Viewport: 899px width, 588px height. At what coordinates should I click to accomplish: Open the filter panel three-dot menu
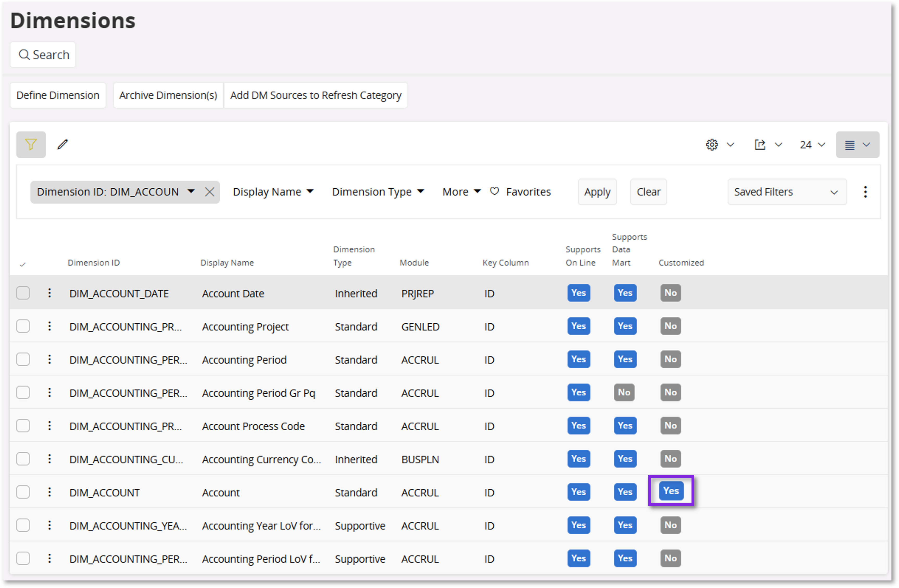(x=865, y=192)
